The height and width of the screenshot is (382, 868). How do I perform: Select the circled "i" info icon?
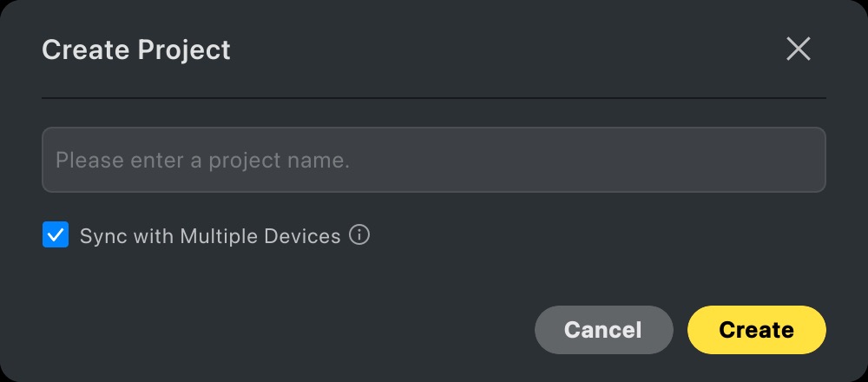(x=359, y=235)
